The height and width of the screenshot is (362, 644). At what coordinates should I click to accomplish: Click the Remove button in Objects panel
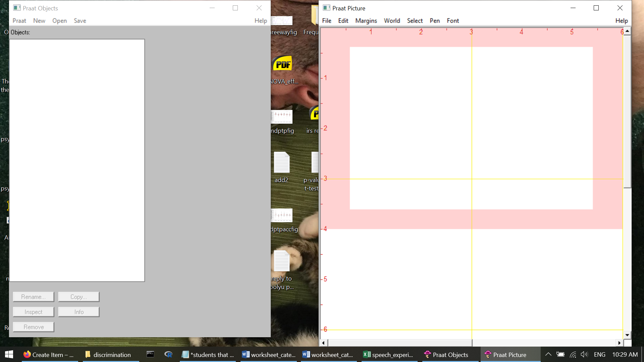[33, 327]
